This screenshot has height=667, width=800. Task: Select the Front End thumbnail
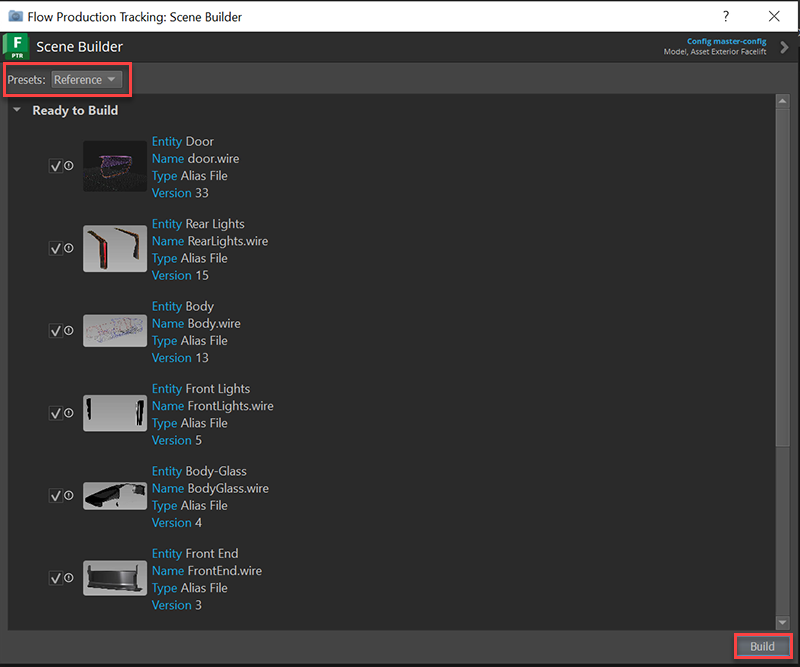click(x=115, y=578)
